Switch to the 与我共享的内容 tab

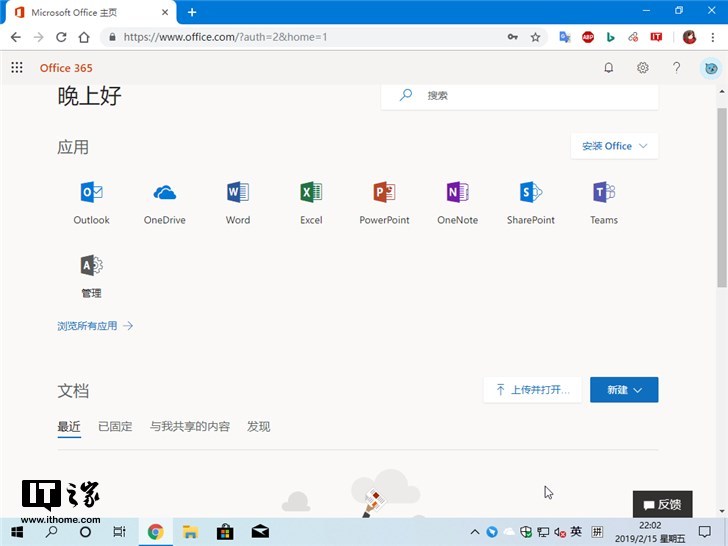pyautogui.click(x=189, y=426)
